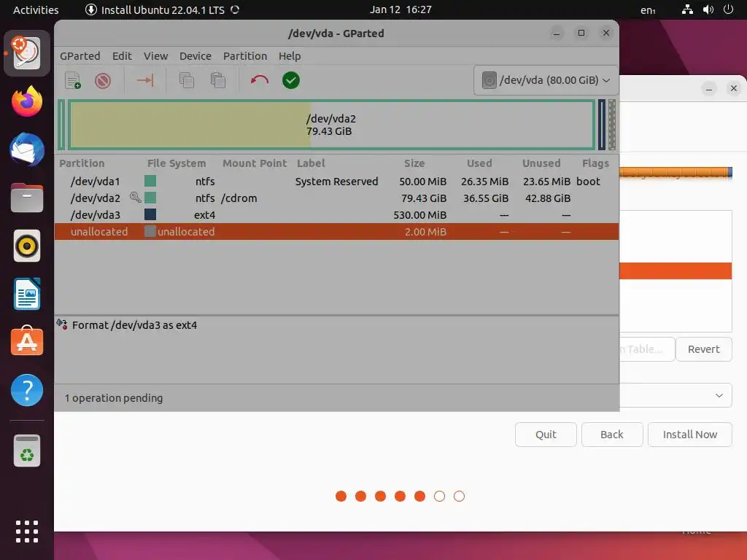Image resolution: width=747 pixels, height=560 pixels.
Task: Click the boot flag of /dev/vda1
Action: [x=588, y=181]
